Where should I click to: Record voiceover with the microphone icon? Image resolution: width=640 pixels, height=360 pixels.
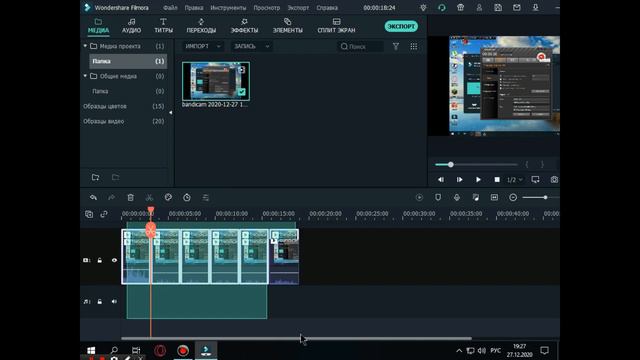pyautogui.click(x=457, y=198)
